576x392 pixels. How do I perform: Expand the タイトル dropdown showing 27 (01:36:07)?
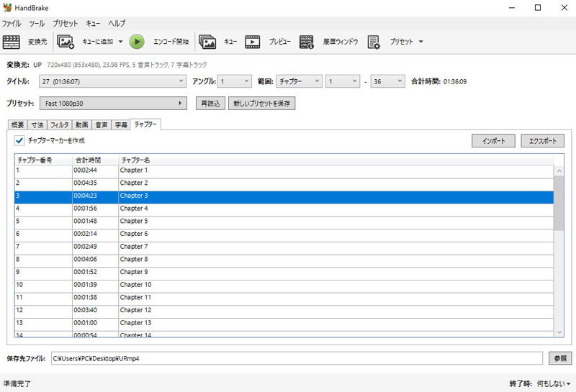tap(113, 81)
